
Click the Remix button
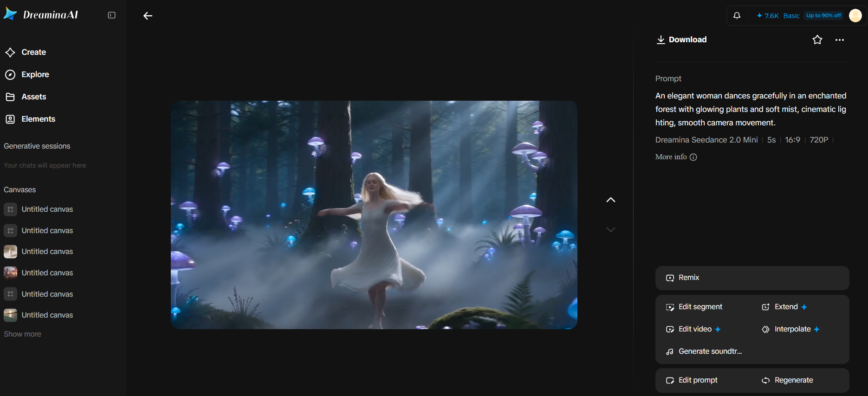[752, 278]
